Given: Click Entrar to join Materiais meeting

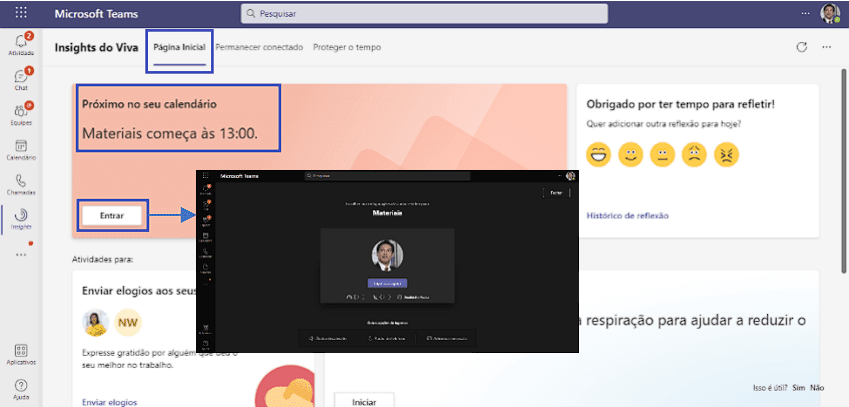Looking at the screenshot, I should coord(112,215).
